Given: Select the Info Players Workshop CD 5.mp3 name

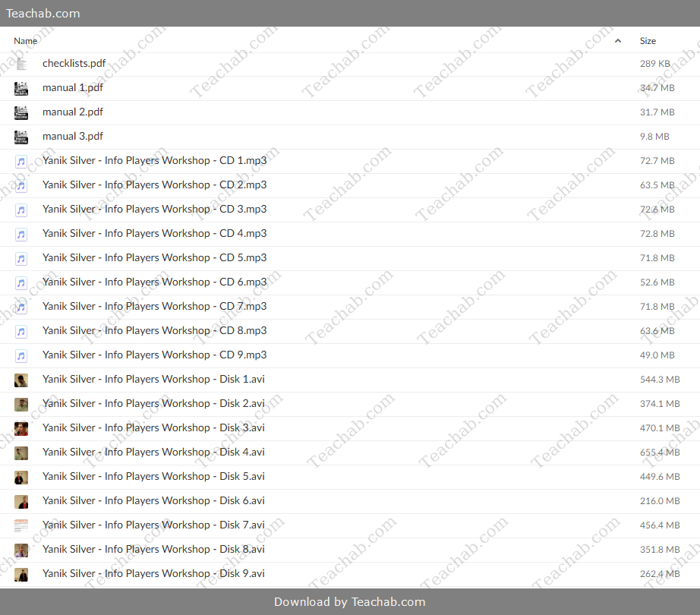Looking at the screenshot, I should click(154, 258).
